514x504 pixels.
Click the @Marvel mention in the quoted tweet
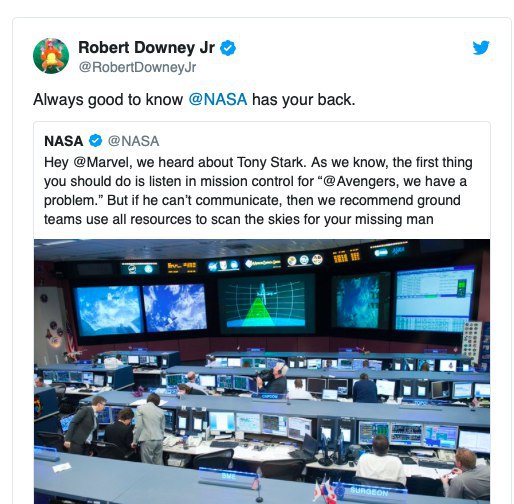[x=101, y=162]
